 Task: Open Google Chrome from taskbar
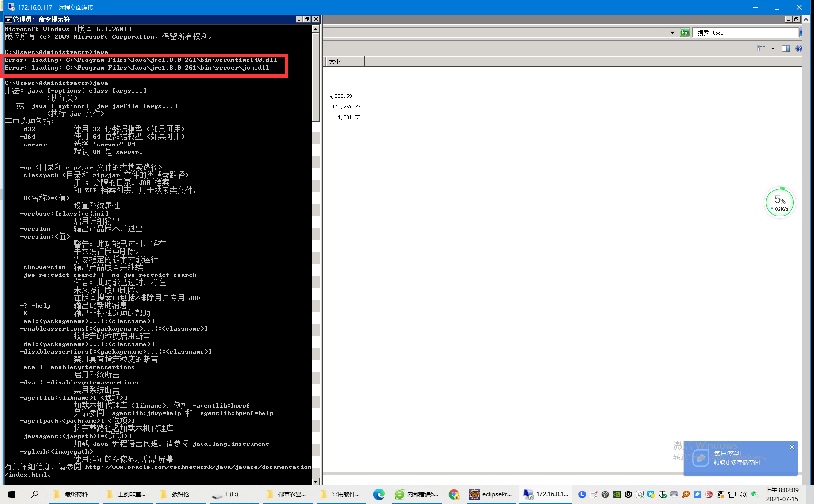(454, 494)
